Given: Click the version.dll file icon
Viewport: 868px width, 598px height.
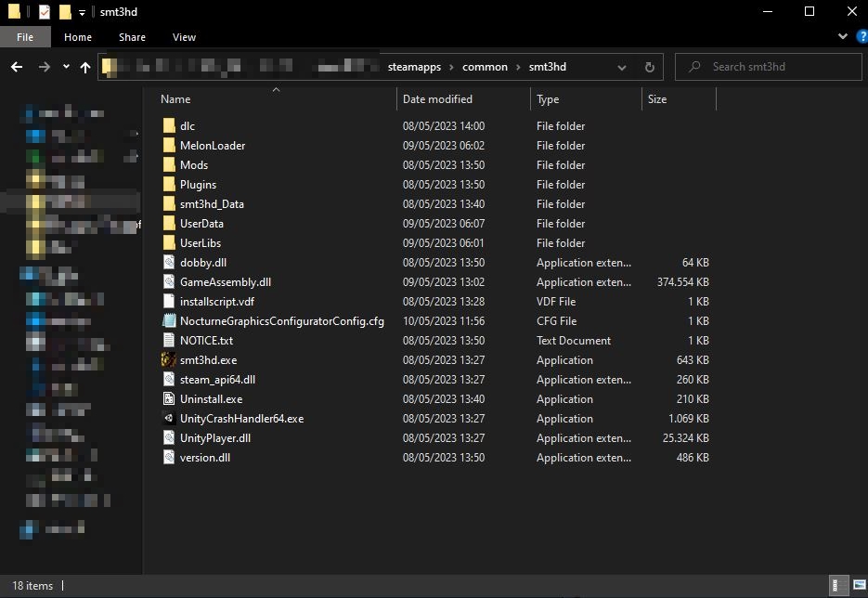Looking at the screenshot, I should (x=169, y=458).
